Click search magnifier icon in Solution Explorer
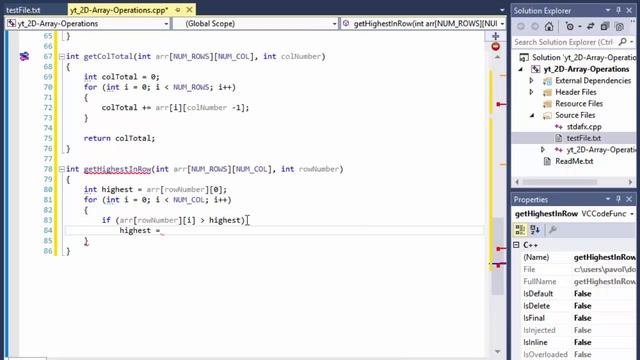The height and width of the screenshot is (360, 640). (622, 42)
